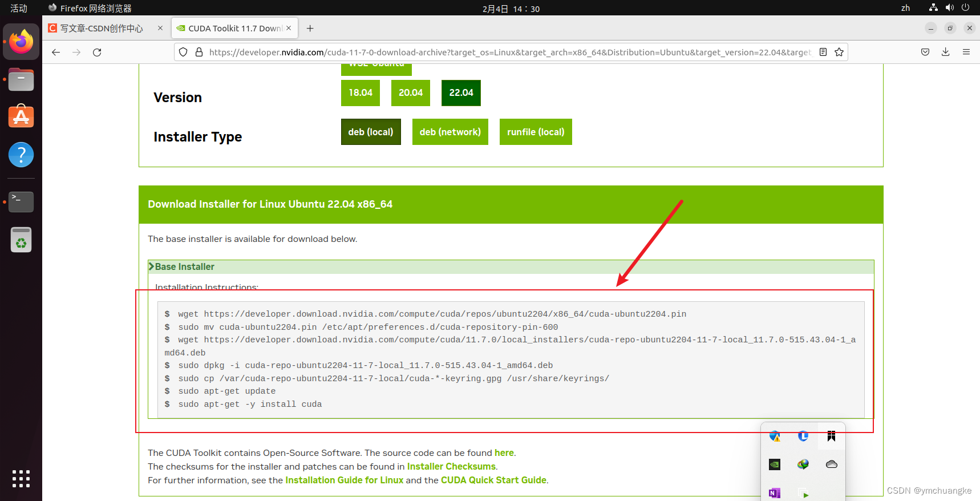980x501 pixels.
Task: Click the 'sudo cp /var/cuda-repo' command line
Action: point(394,378)
